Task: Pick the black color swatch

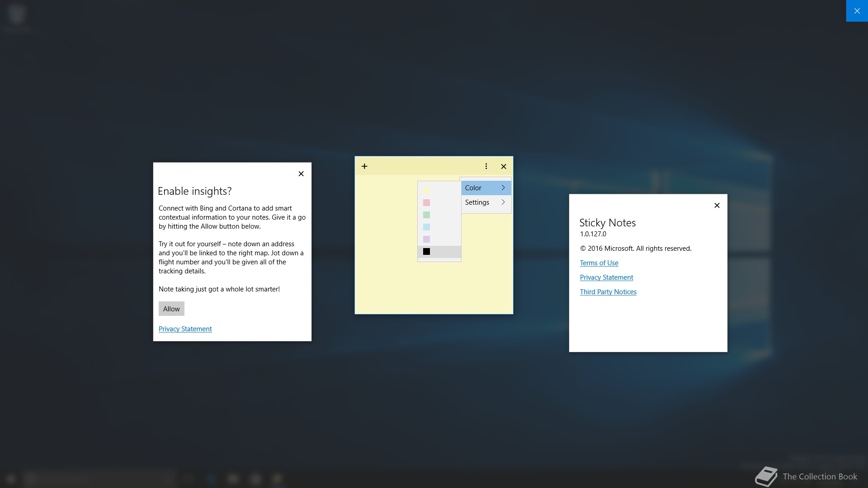Action: pyautogui.click(x=426, y=251)
